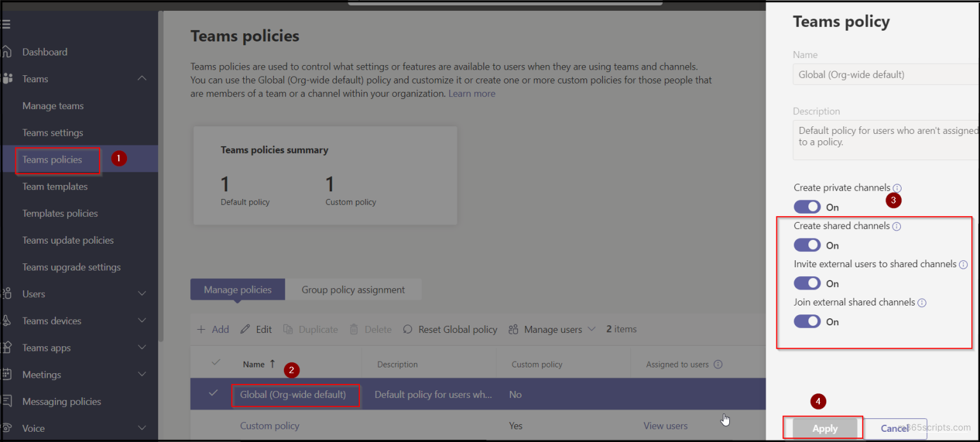Click the Reset Global policy icon
The width and height of the screenshot is (980, 442).
tap(406, 329)
